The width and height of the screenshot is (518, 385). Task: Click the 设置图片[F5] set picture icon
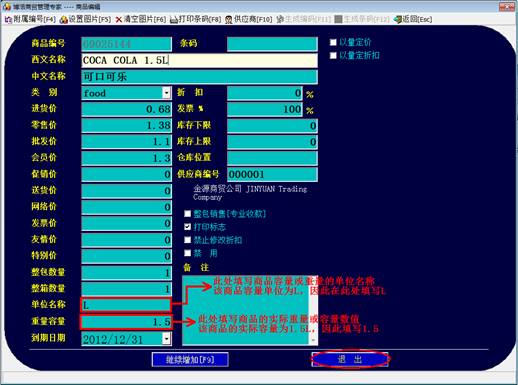(63, 20)
